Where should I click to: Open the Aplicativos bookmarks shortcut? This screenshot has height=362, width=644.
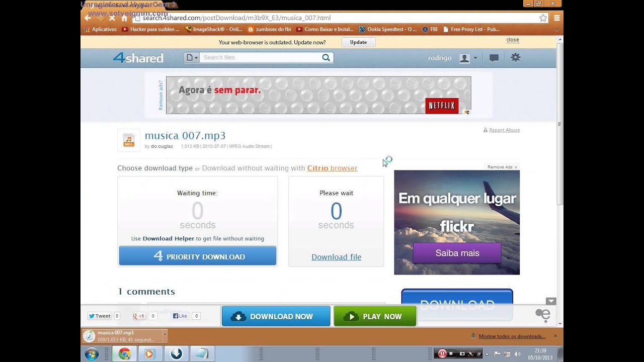click(x=101, y=29)
